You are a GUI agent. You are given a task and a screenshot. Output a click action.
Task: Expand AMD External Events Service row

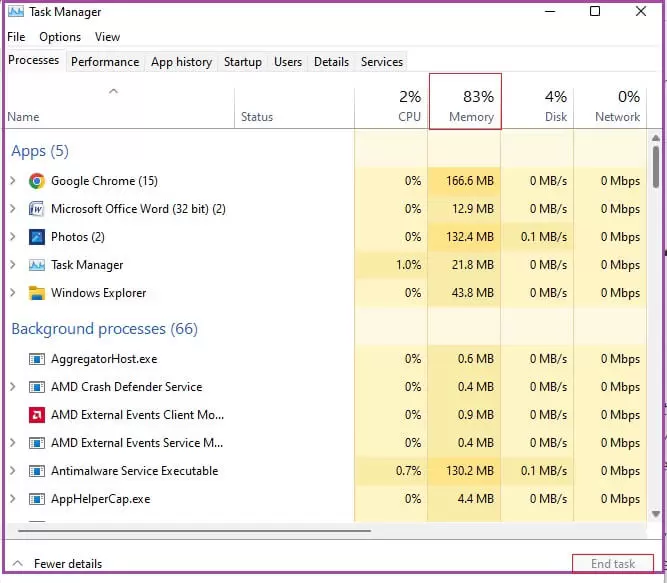pyautogui.click(x=13, y=443)
